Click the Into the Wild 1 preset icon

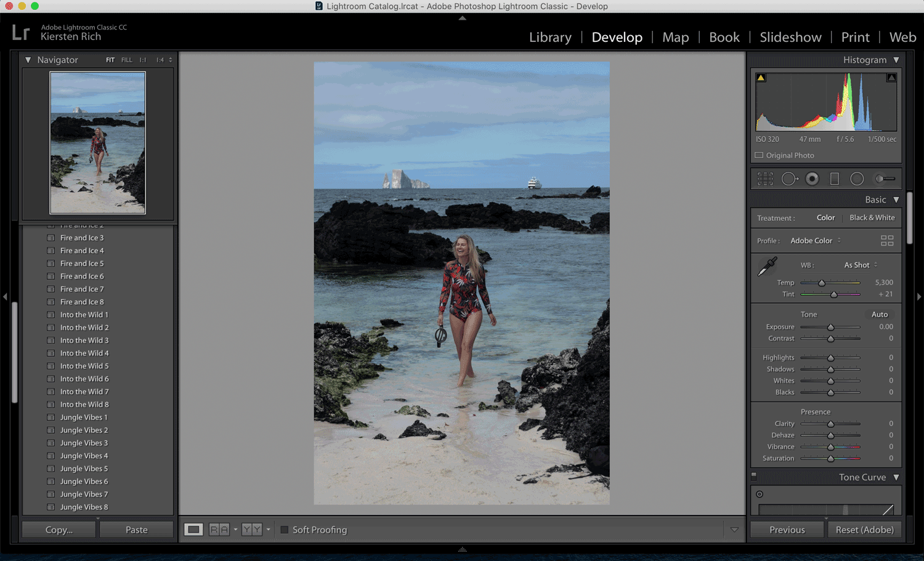click(x=51, y=315)
